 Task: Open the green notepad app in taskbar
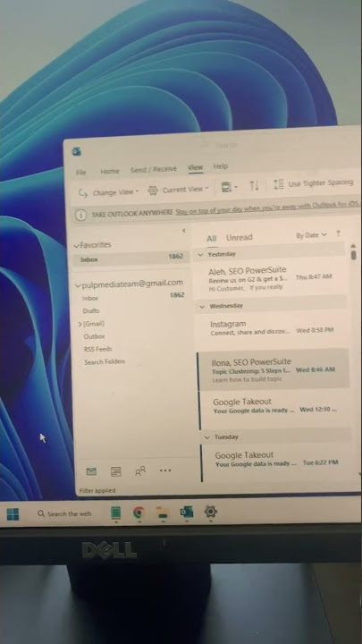point(116,513)
